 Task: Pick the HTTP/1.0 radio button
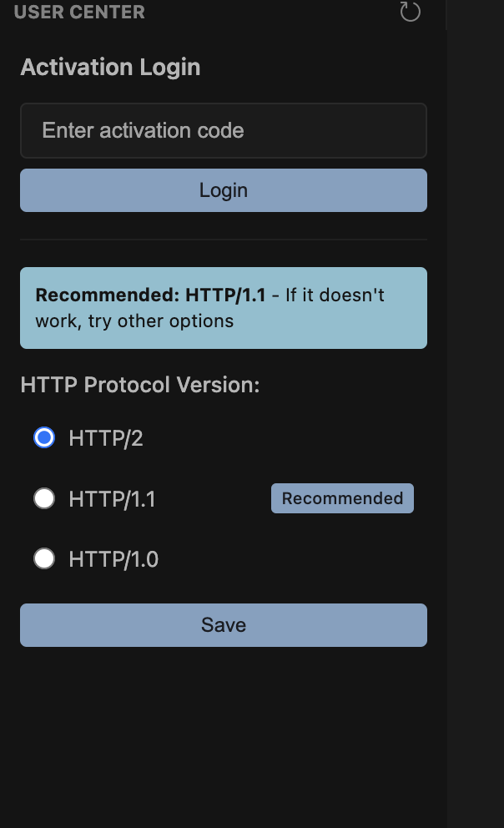point(44,559)
